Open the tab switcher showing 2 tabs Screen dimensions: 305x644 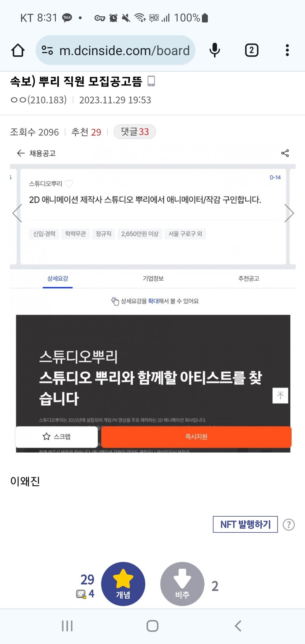(x=251, y=50)
